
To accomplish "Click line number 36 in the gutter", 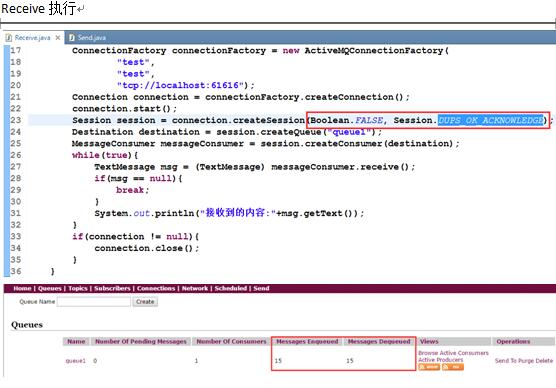I will click(16, 271).
